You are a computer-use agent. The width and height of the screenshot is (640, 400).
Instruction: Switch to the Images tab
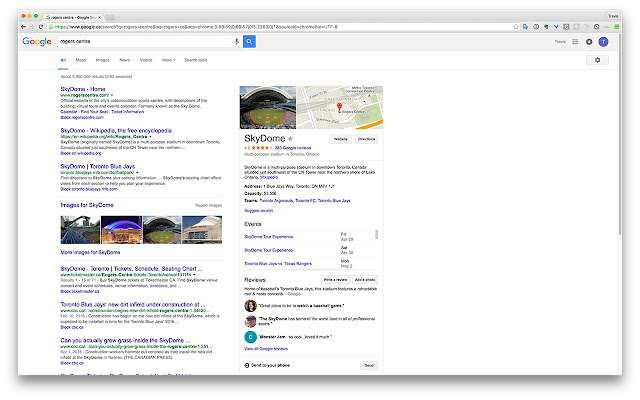102,60
